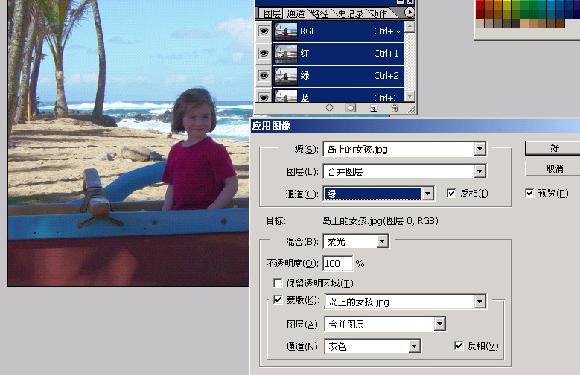The height and width of the screenshot is (375, 580).
Task: Click Save selection as channel icon
Action: pyautogui.click(x=351, y=108)
